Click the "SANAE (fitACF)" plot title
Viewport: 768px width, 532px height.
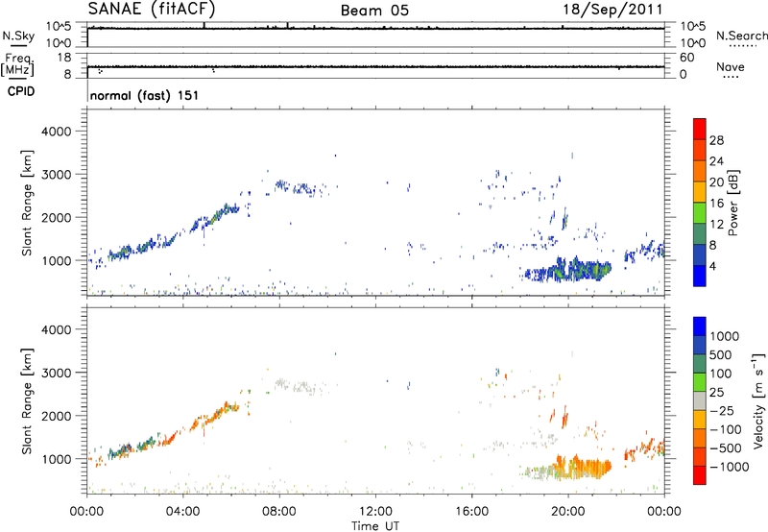[x=152, y=9]
